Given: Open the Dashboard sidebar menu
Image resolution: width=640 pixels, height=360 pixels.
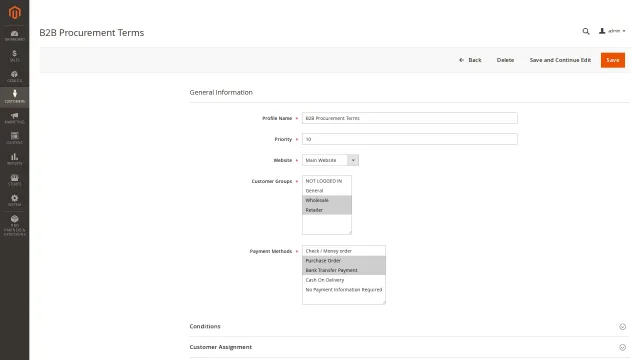Looking at the screenshot, I should 15,36.
